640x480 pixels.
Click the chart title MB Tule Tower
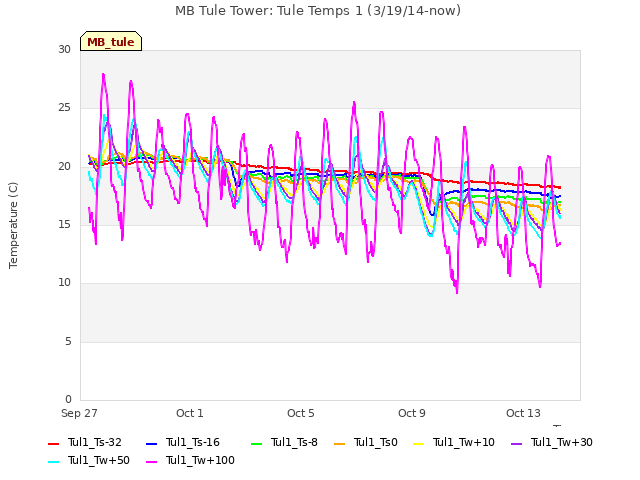318,11
